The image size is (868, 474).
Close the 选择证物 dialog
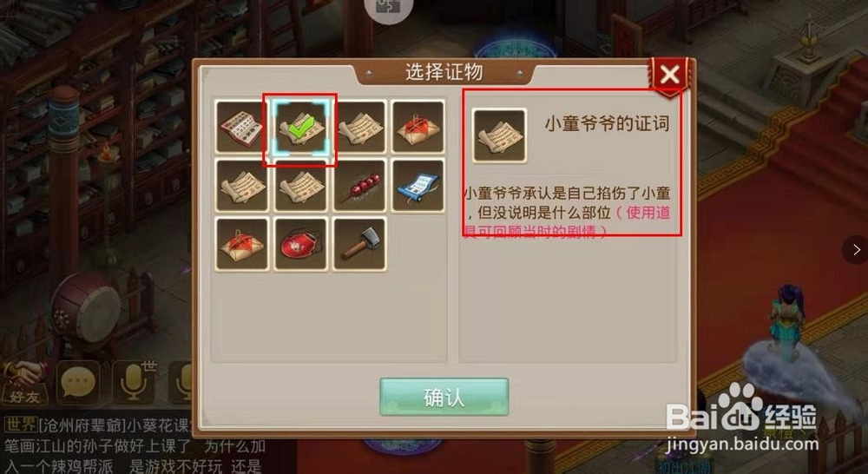pos(670,74)
